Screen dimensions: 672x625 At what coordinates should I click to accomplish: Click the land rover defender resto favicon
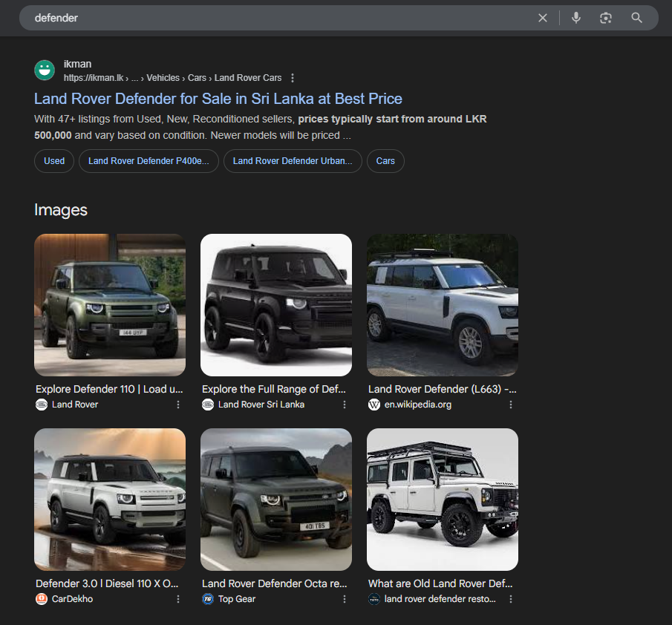pyautogui.click(x=374, y=599)
